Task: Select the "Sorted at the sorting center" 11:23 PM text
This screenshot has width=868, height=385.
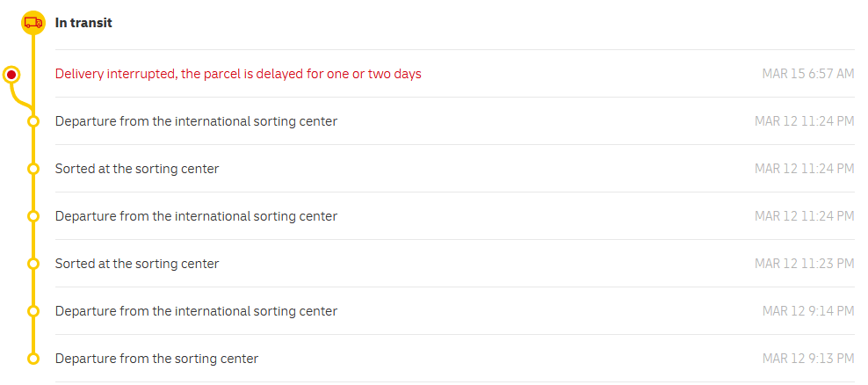Action: tap(137, 264)
